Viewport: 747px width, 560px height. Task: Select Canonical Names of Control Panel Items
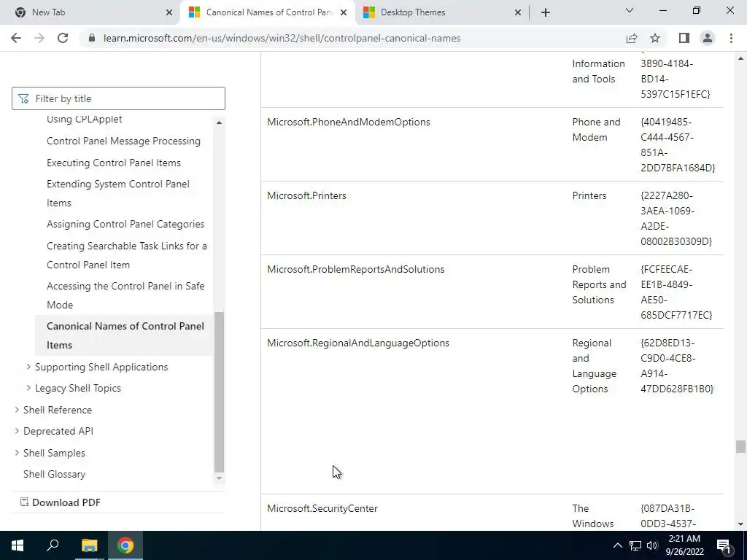tap(125, 335)
